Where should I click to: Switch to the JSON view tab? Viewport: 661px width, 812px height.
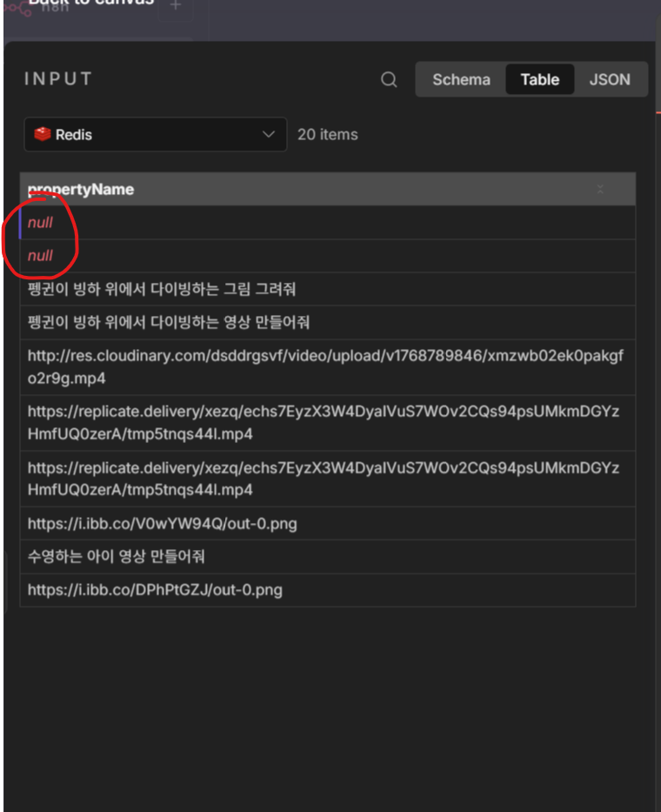click(610, 79)
